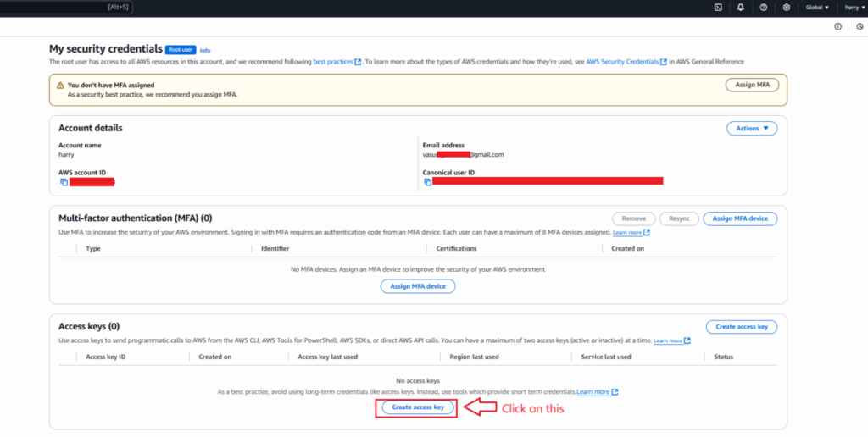Open the Info link beside Root user

click(x=205, y=50)
